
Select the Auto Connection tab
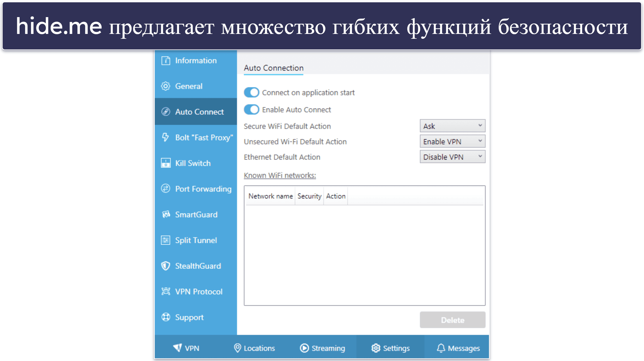pos(274,68)
